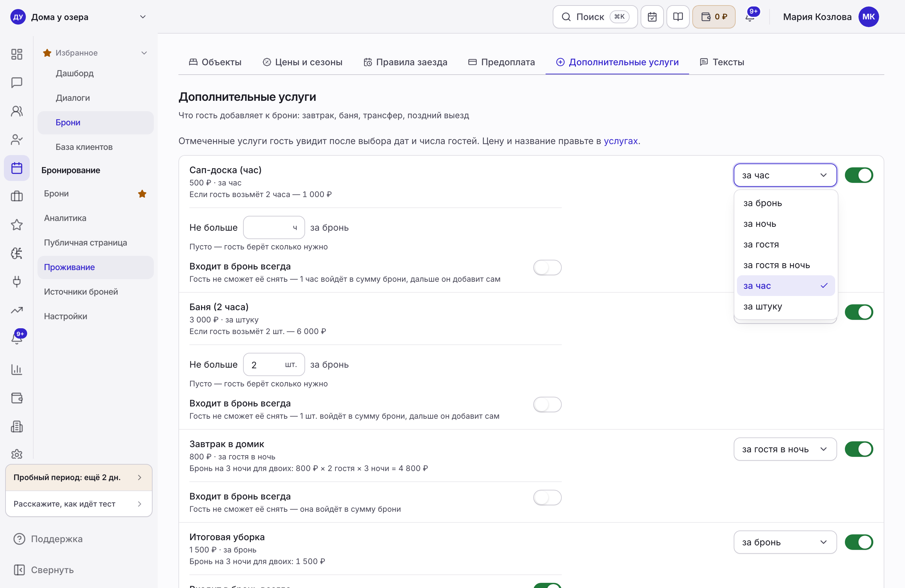The width and height of the screenshot is (905, 588).
Task: Open the book guide icon in top bar
Action: [x=678, y=17]
